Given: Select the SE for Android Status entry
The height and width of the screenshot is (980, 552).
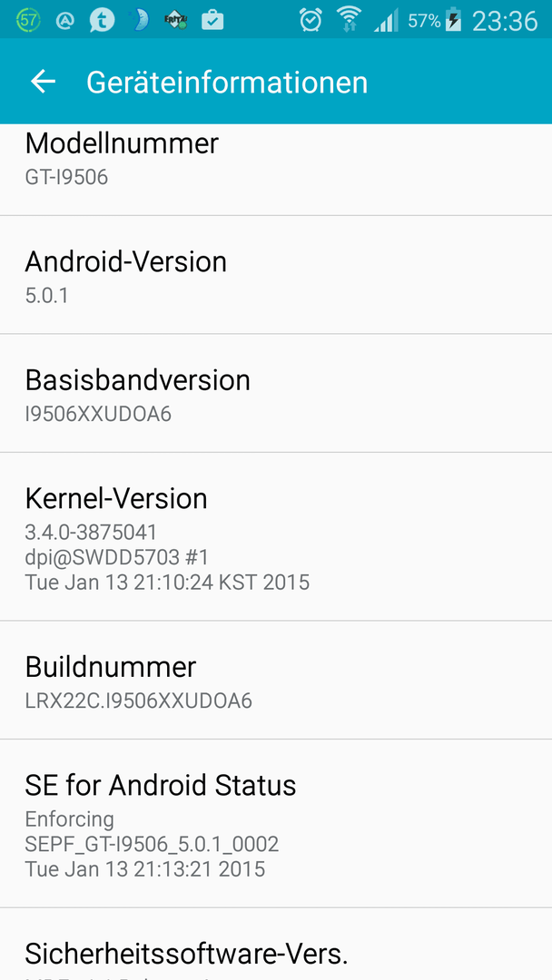Looking at the screenshot, I should tap(276, 824).
